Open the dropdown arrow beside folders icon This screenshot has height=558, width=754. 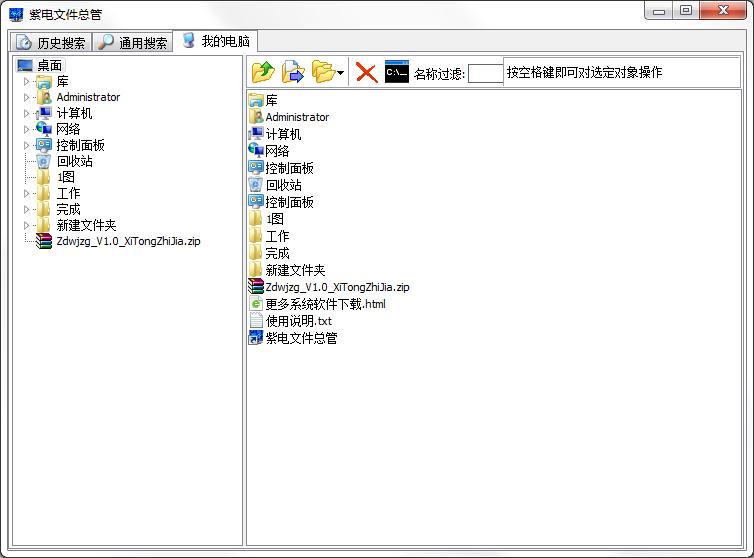[340, 73]
